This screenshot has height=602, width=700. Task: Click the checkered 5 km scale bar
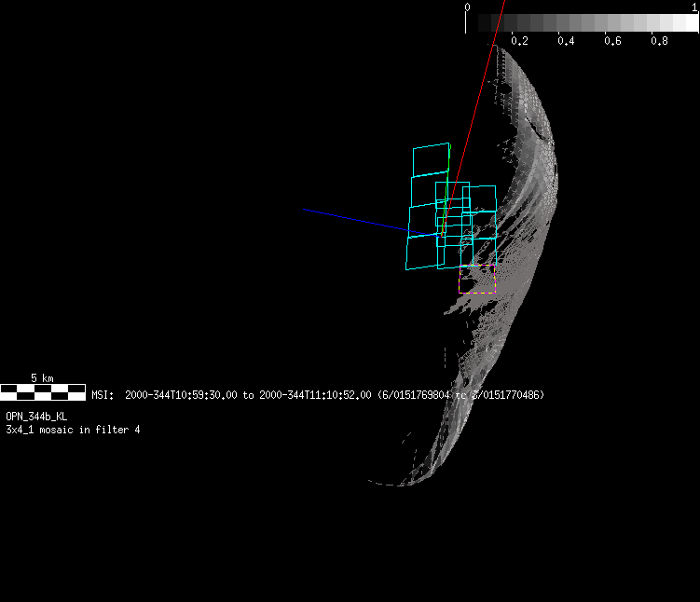point(43,392)
